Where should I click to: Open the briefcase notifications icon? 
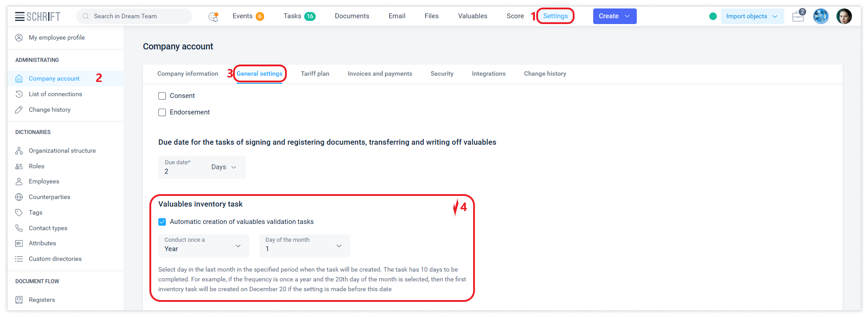pyautogui.click(x=798, y=16)
